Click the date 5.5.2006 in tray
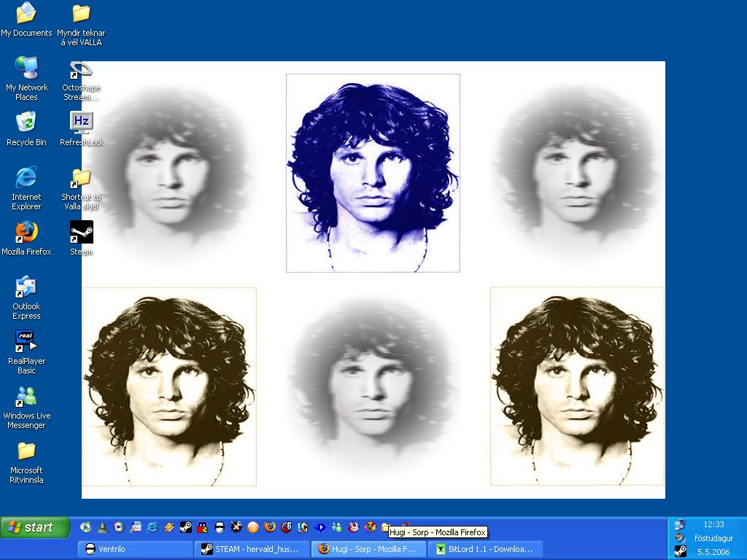Screen dimensions: 747x560 click(713, 552)
